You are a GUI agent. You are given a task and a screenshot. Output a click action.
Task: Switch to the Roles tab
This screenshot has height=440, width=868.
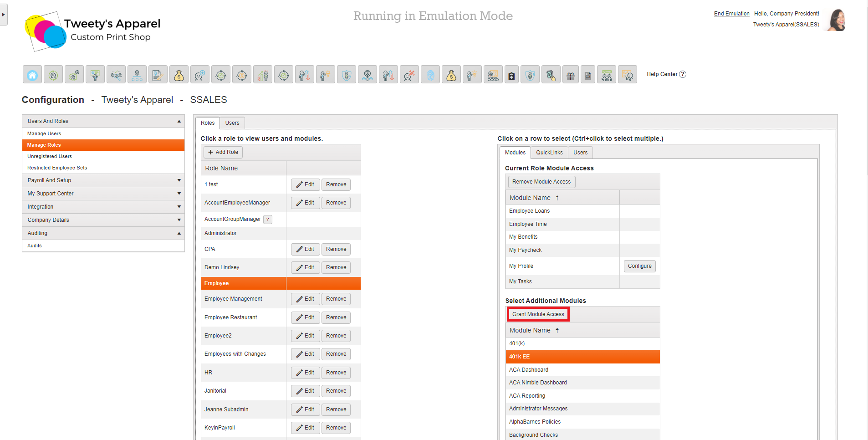[x=208, y=123]
